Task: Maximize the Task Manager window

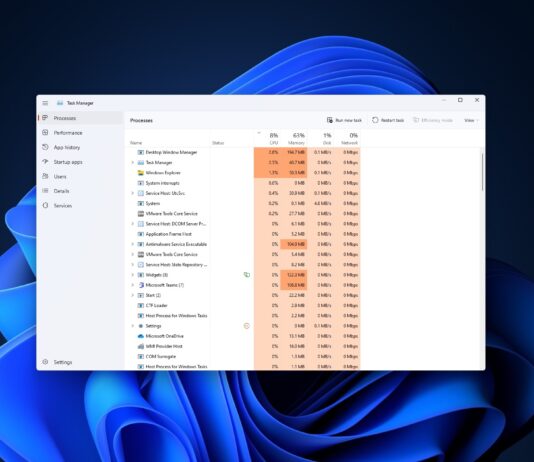Action: tap(460, 100)
